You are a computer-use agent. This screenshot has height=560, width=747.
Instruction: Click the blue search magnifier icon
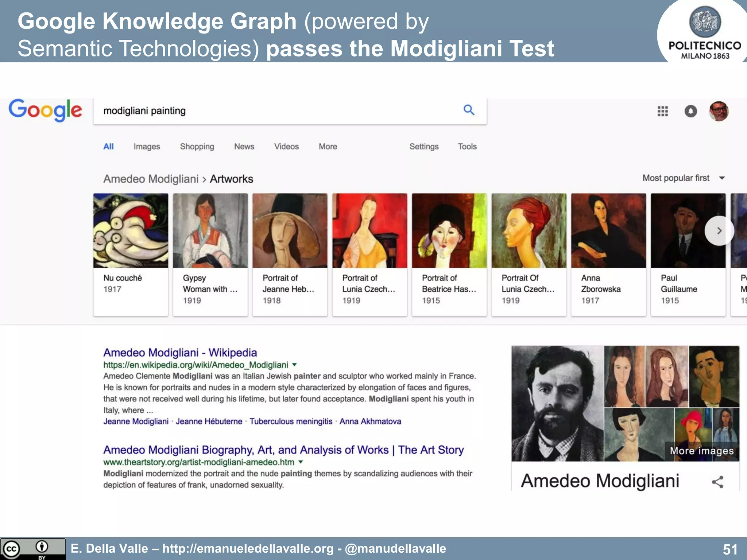tap(469, 110)
